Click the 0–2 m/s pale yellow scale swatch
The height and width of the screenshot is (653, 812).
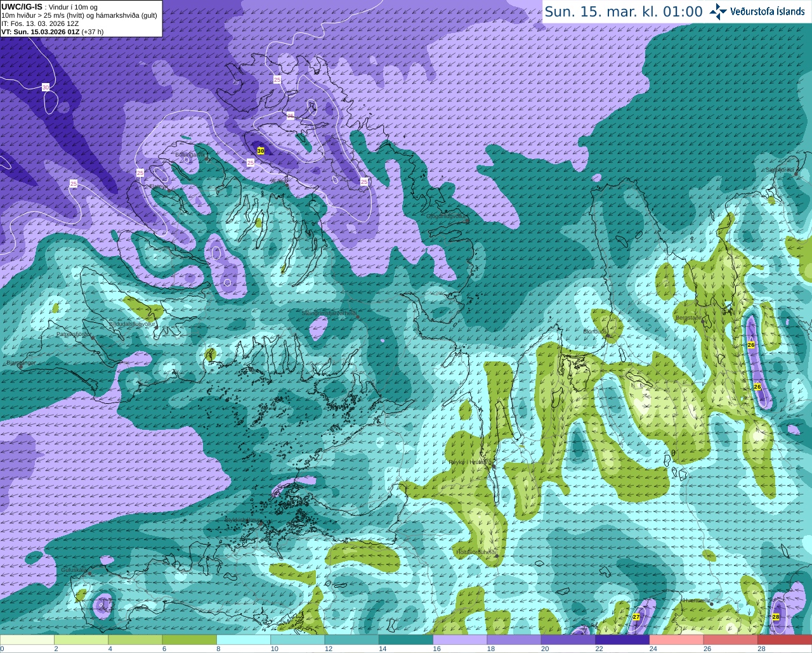[27, 640]
